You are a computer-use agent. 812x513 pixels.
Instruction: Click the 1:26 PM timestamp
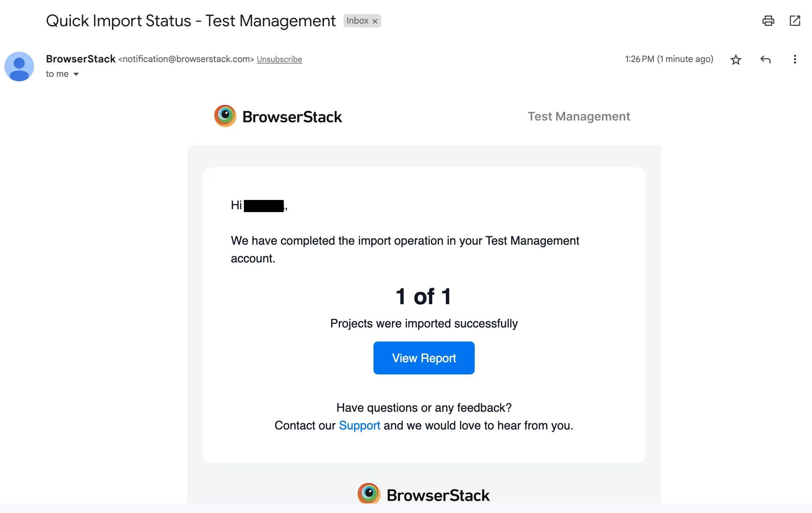(669, 59)
